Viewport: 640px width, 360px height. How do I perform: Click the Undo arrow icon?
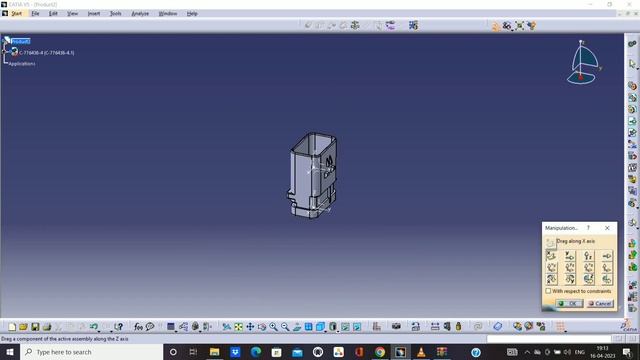pos(93,327)
